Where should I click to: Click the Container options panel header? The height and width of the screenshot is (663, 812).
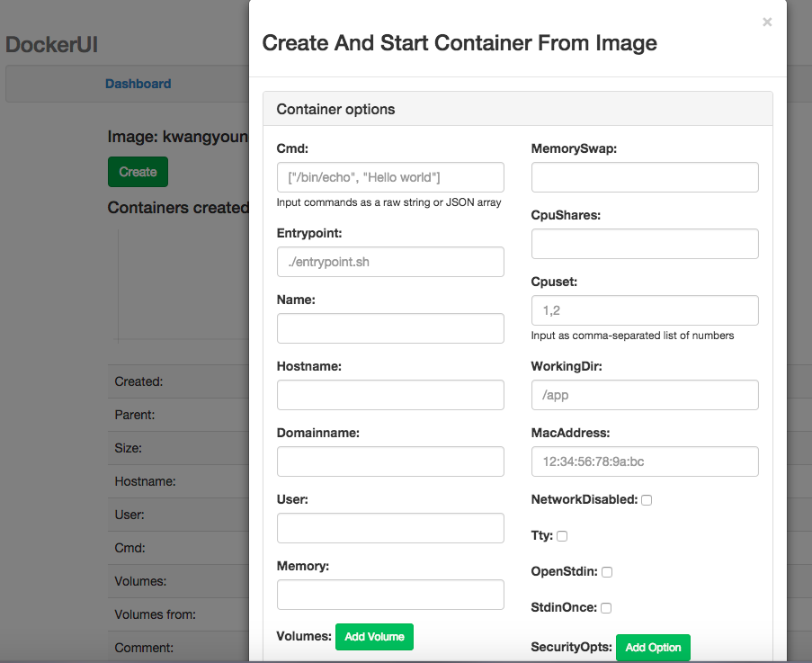(518, 109)
